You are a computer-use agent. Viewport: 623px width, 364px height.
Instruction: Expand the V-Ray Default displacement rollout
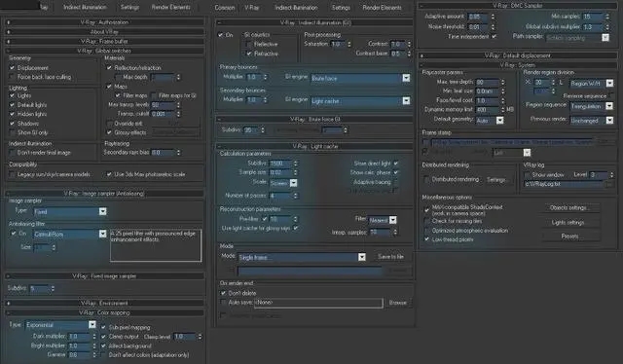click(x=518, y=55)
